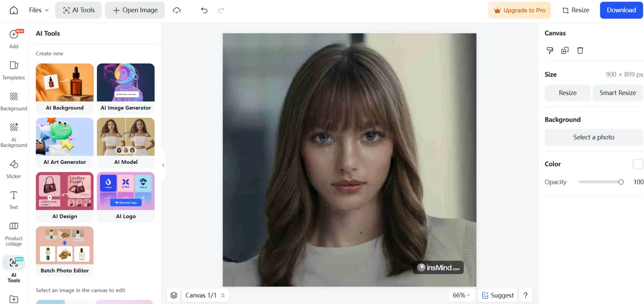644x304 pixels.
Task: Expand the Canvas 1/1 page selector
Action: click(205, 295)
